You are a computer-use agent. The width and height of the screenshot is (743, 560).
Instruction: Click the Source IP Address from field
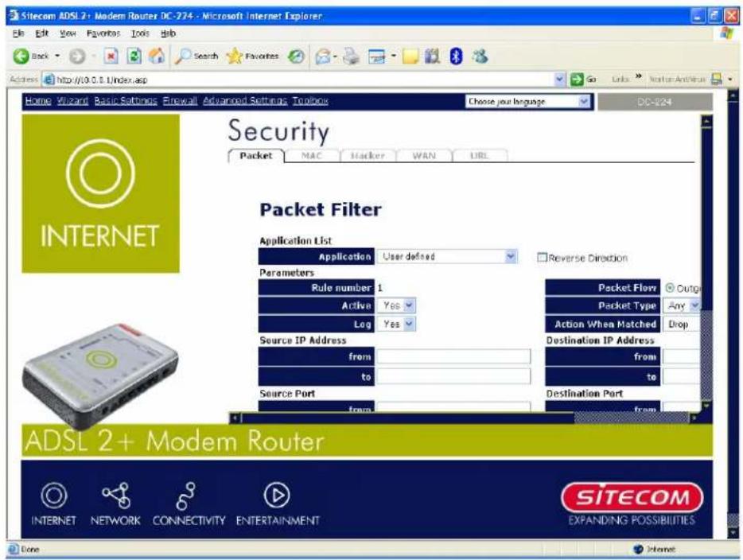[x=453, y=356]
